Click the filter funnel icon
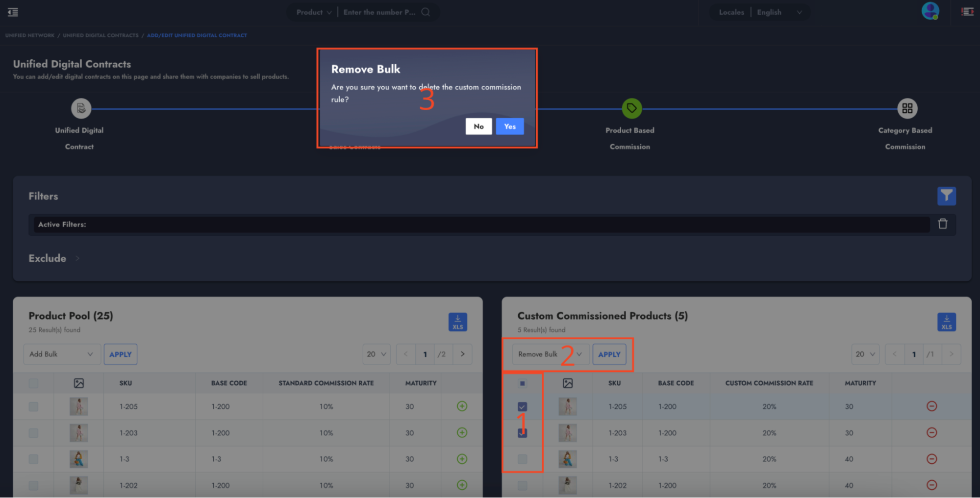980x498 pixels. [946, 196]
